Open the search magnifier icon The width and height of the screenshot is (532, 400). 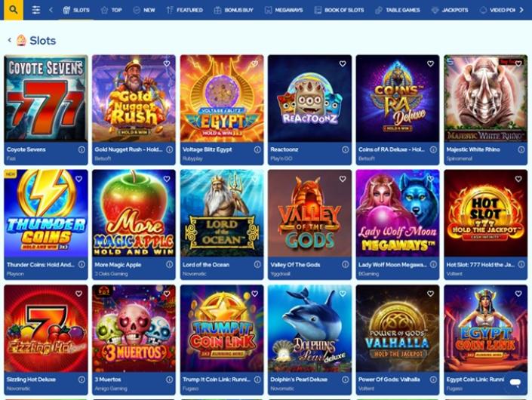(x=14, y=10)
